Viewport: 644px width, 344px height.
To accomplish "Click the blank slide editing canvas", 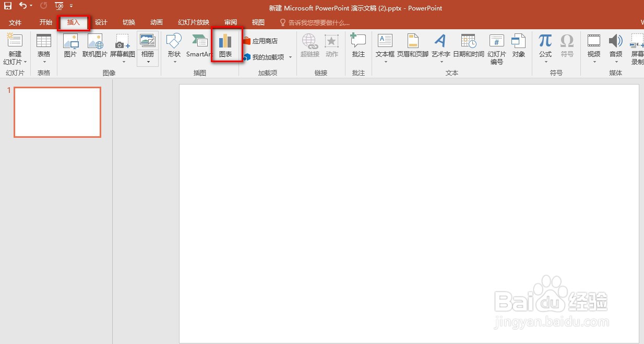I will coord(409,213).
